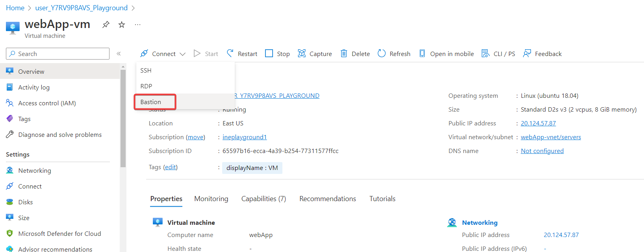The width and height of the screenshot is (644, 252).
Task: Click the Restart toolbar icon
Action: click(230, 54)
